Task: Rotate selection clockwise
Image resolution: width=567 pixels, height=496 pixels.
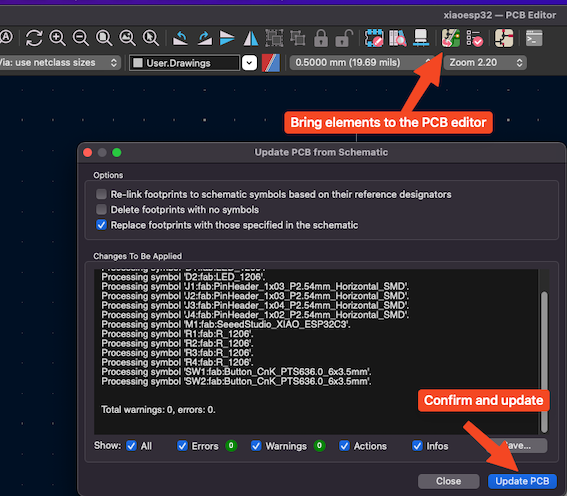Action: tap(205, 38)
